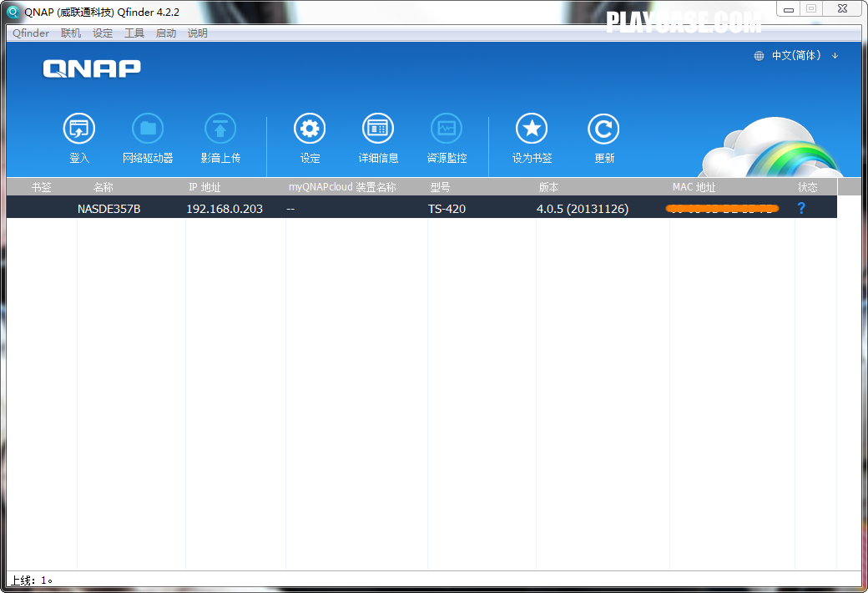This screenshot has height=593, width=868.
Task: Click the blue question mark status icon
Action: tap(801, 208)
